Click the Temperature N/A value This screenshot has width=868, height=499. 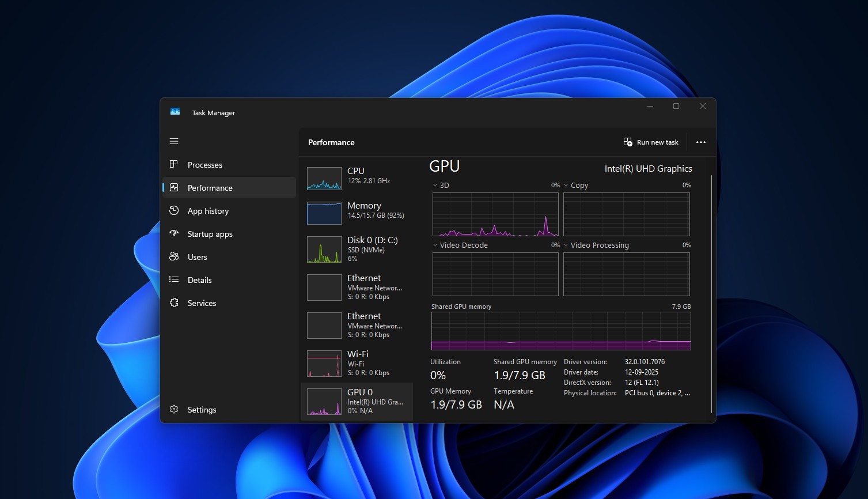pos(504,405)
